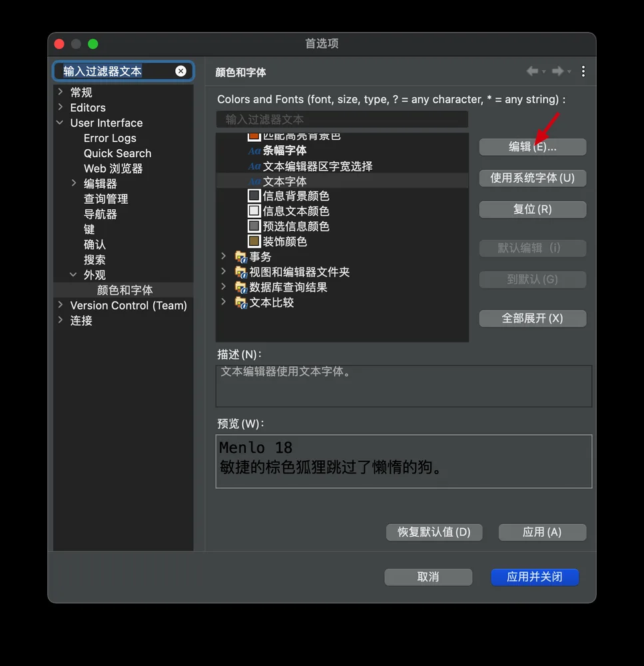Click the 事务 folder icon
The image size is (644, 666).
pos(241,257)
